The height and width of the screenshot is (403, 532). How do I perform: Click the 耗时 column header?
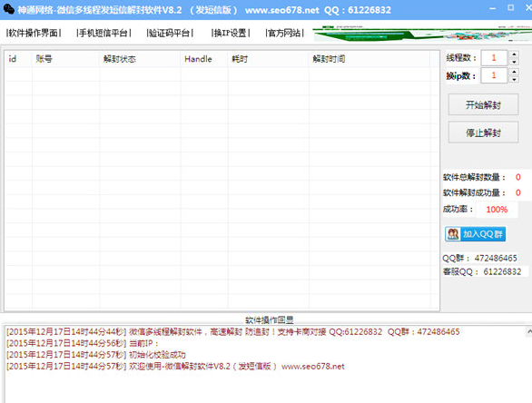[x=269, y=59]
